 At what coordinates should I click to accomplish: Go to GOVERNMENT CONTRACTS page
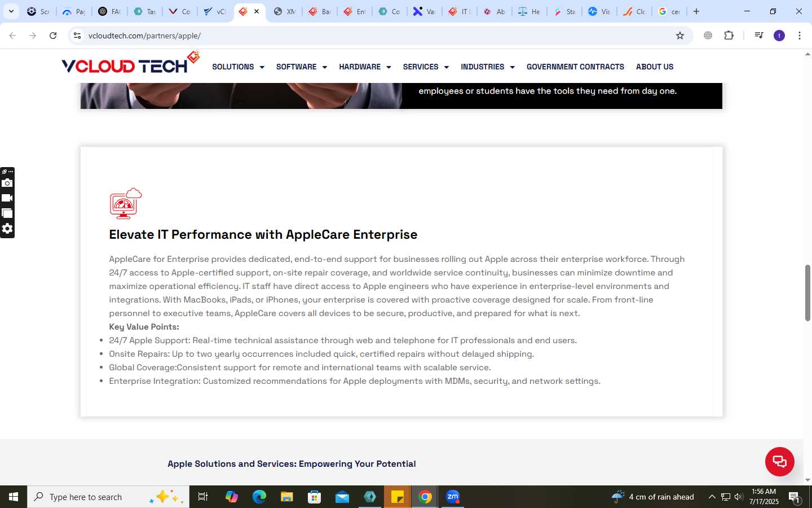click(x=575, y=67)
